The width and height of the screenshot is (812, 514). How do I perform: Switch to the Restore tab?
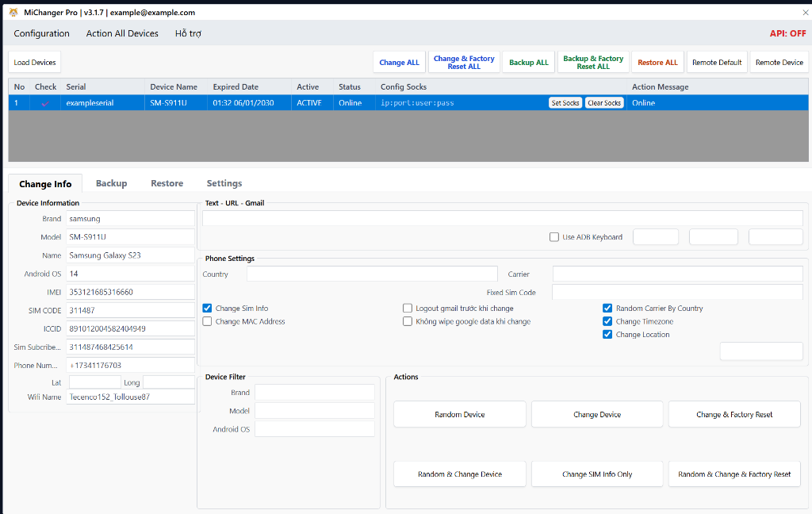coord(167,183)
